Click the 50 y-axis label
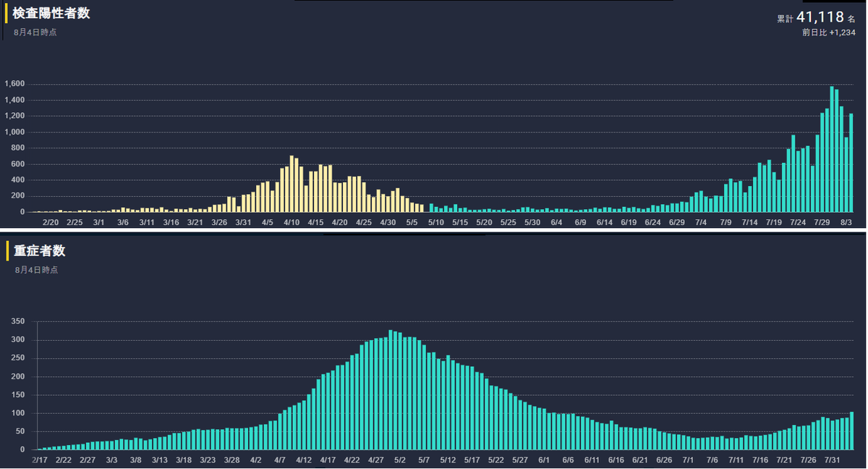 point(21,431)
